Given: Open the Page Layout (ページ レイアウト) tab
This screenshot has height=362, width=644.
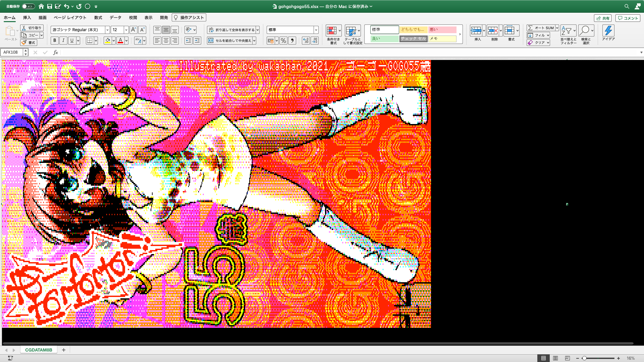Looking at the screenshot, I should (x=70, y=18).
